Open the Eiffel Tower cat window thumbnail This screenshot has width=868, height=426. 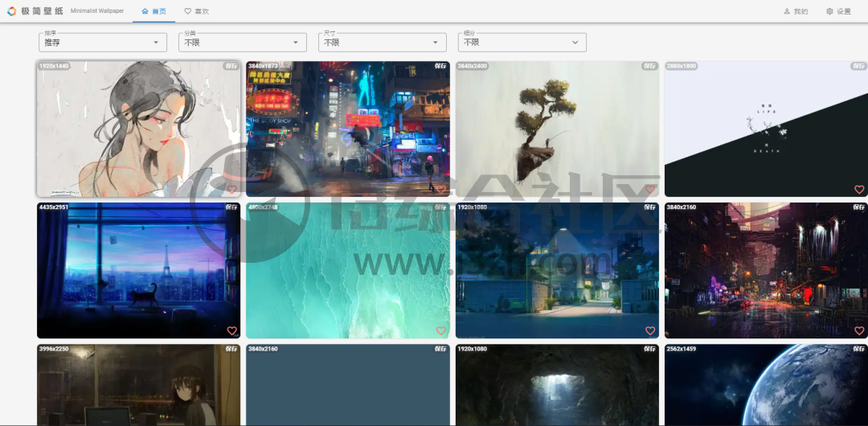pos(138,270)
